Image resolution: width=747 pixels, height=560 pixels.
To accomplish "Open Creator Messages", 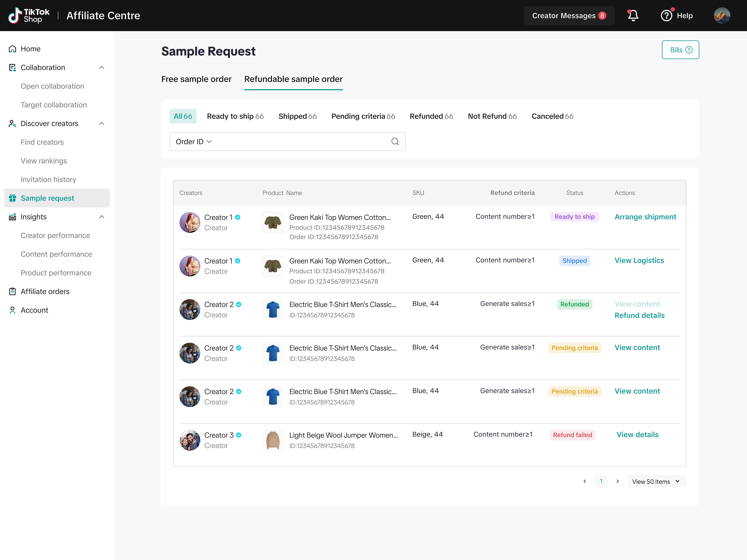I will (569, 16).
